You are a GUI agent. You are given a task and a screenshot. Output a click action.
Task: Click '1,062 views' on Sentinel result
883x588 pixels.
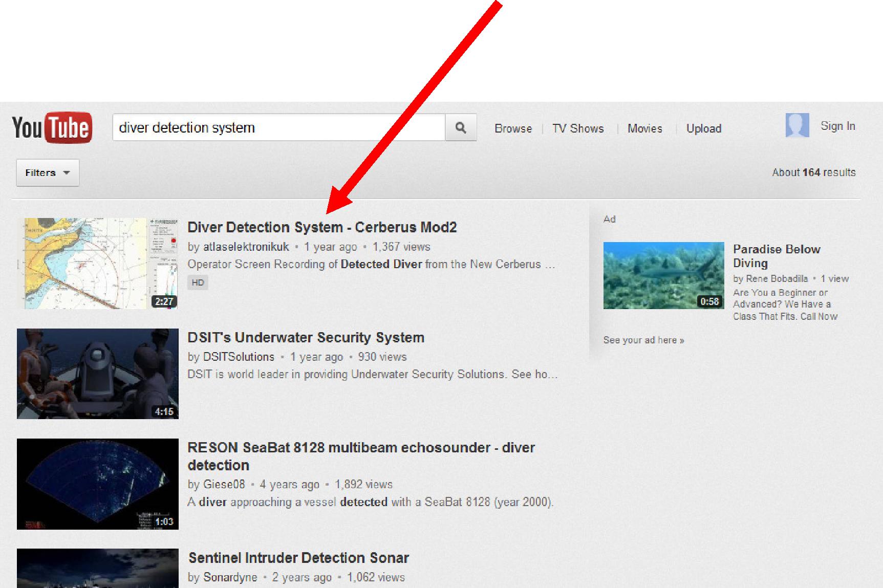tap(376, 577)
